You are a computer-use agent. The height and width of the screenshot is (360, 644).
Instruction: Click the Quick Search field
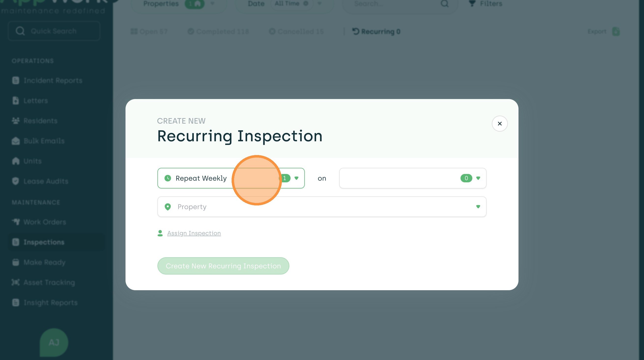[54, 31]
